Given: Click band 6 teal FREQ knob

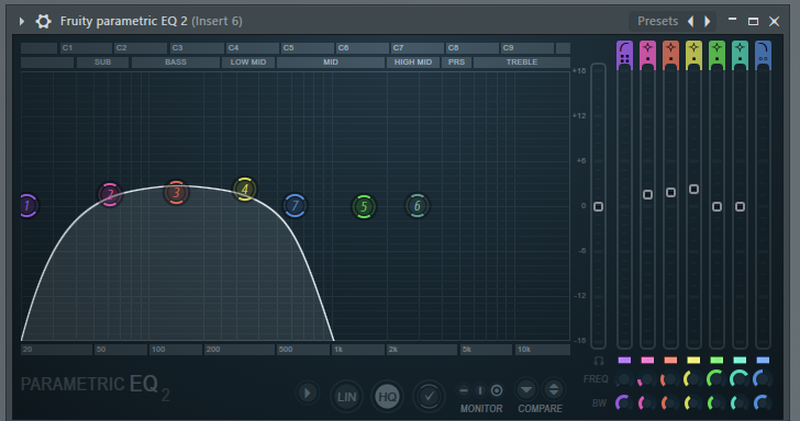Looking at the screenshot, I should (x=739, y=379).
